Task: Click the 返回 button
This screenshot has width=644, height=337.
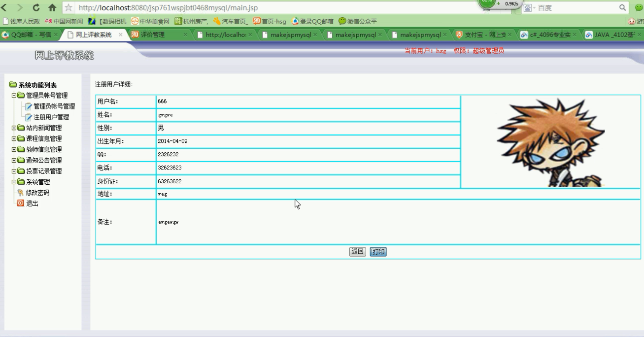Action: coord(358,252)
